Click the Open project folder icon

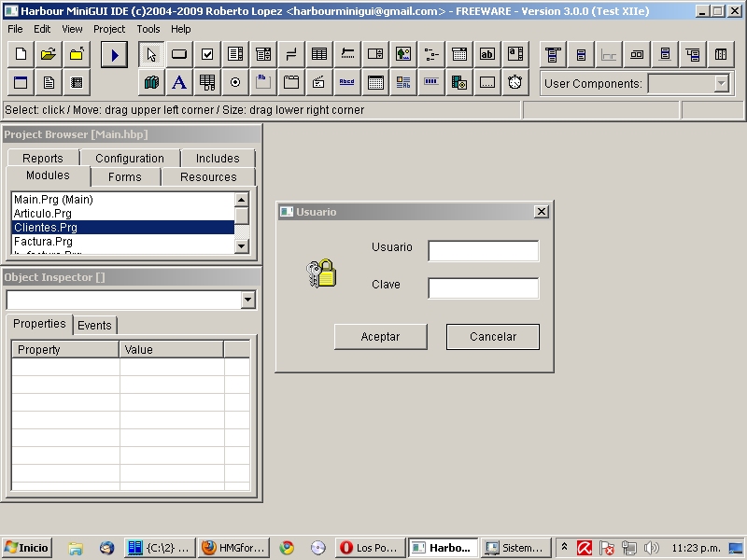coord(49,54)
